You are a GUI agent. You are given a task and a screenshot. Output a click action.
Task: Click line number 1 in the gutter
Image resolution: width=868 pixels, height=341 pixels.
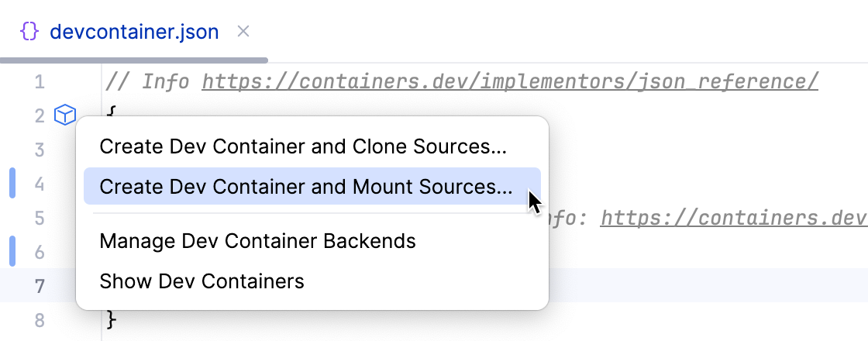point(40,82)
